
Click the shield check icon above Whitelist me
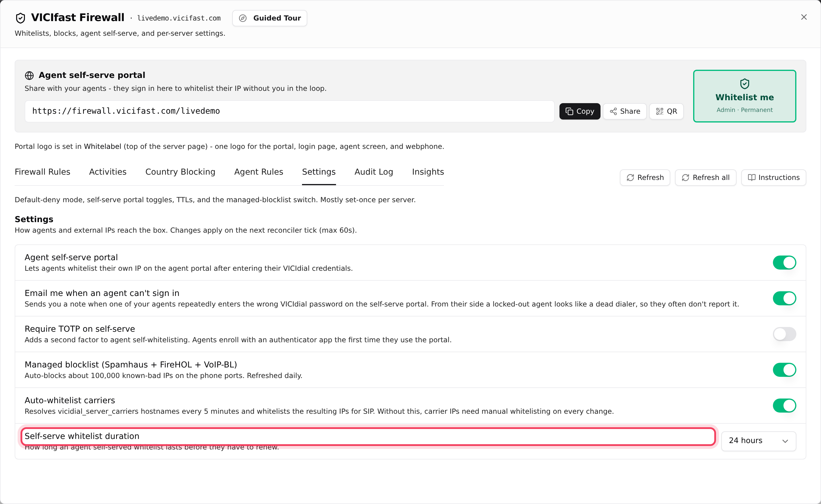click(744, 84)
